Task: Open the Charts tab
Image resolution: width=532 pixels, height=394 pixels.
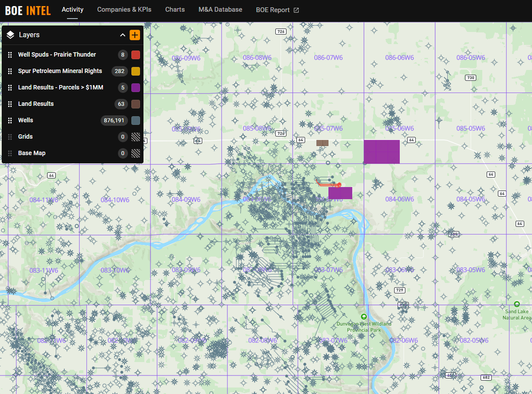Action: (x=175, y=9)
